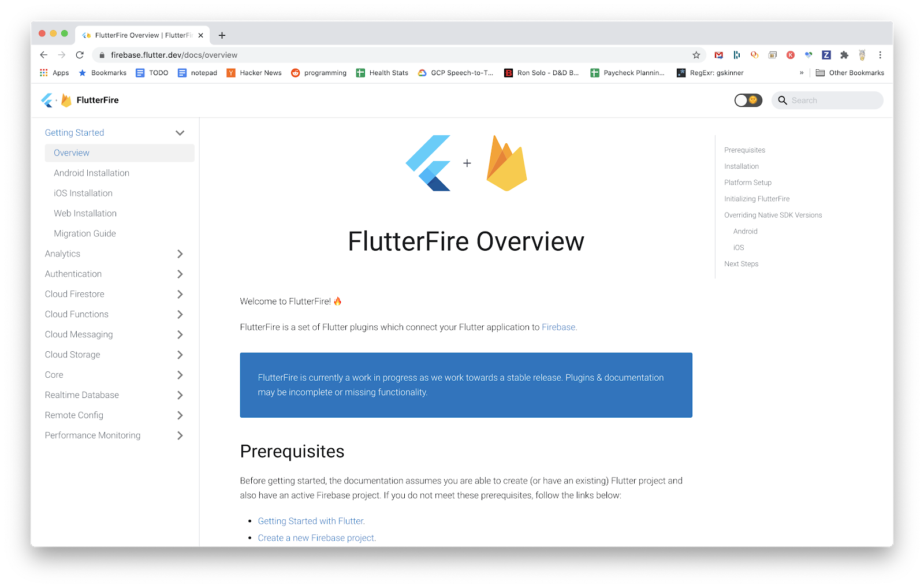Viewport: 924px width, 588px height.
Task: Click the browser back arrow
Action: click(44, 55)
